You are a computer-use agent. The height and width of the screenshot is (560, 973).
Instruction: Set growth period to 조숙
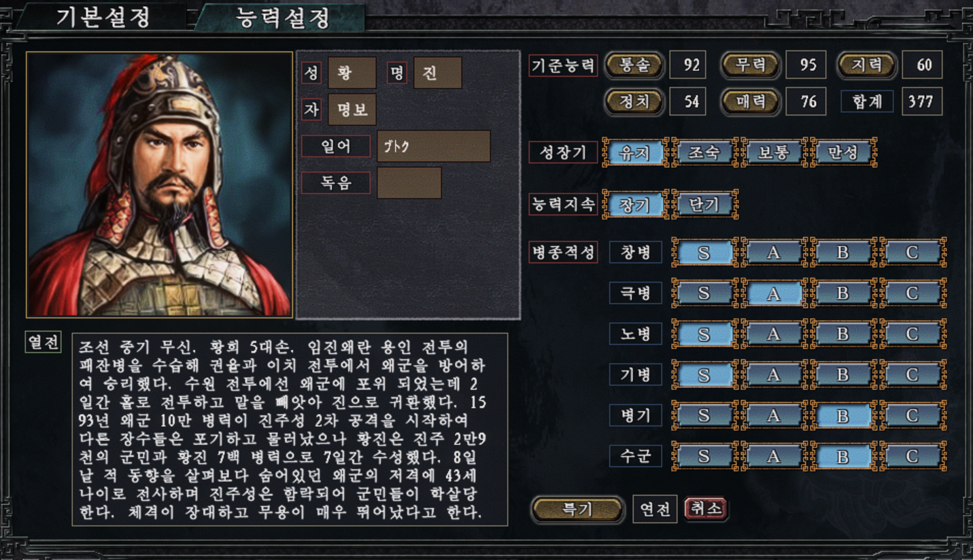click(704, 152)
